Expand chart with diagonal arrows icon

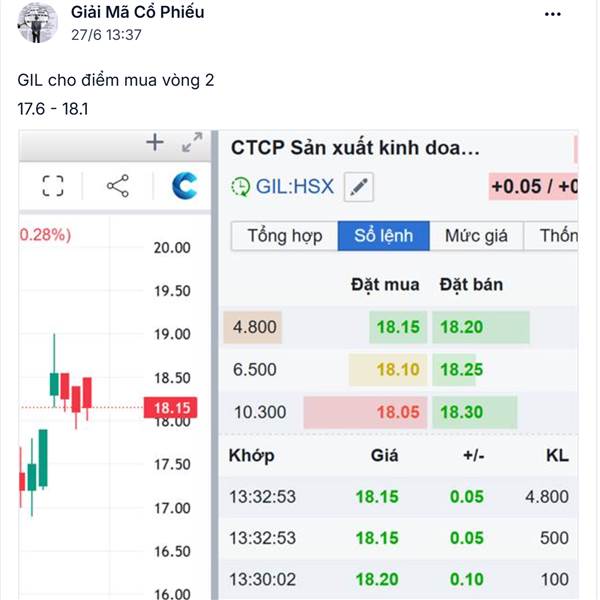[x=192, y=142]
